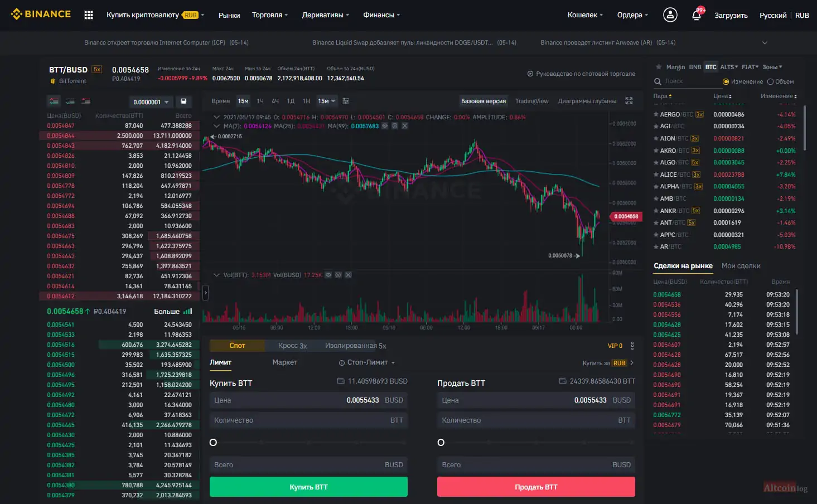Screen dimensions: 817x504
Task: Open the Binance apps grid menu
Action: pos(89,15)
